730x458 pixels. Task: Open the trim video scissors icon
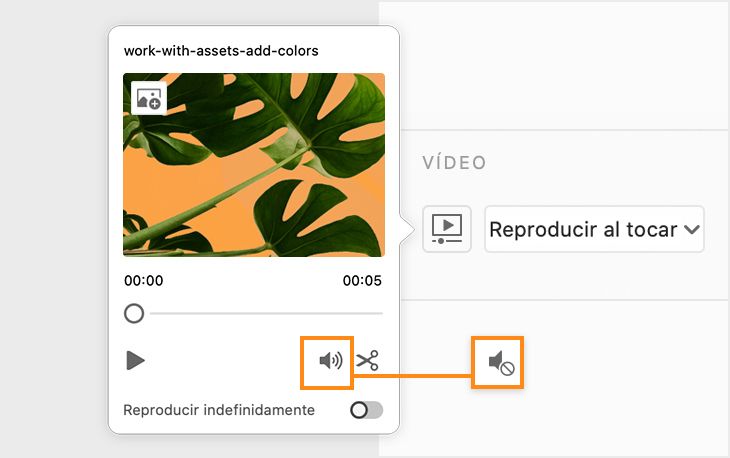[368, 361]
